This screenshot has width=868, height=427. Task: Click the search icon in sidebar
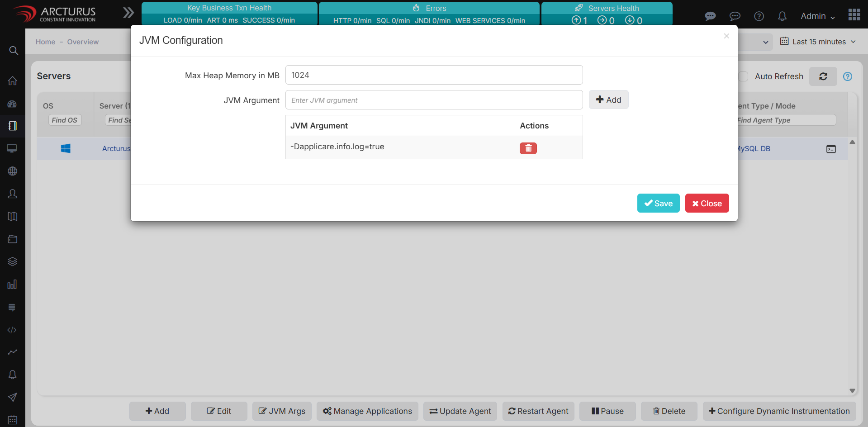point(13,50)
